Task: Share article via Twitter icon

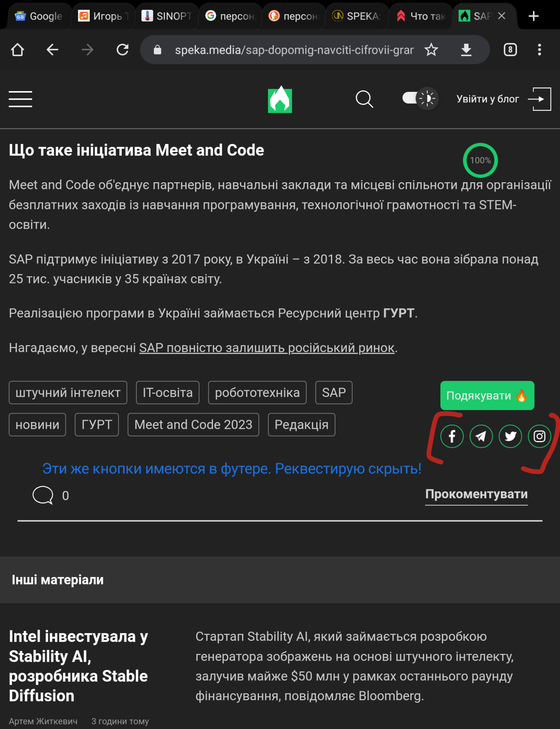Action: pos(510,436)
